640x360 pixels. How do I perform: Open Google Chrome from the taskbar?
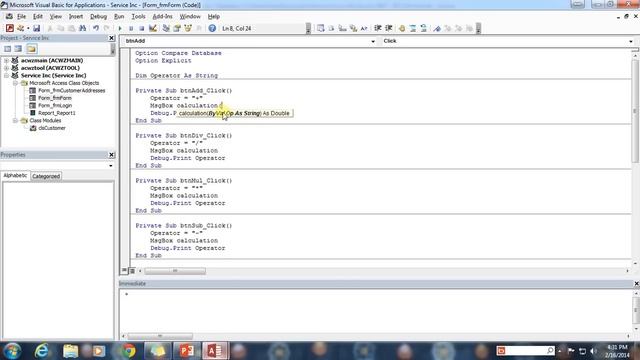click(129, 351)
